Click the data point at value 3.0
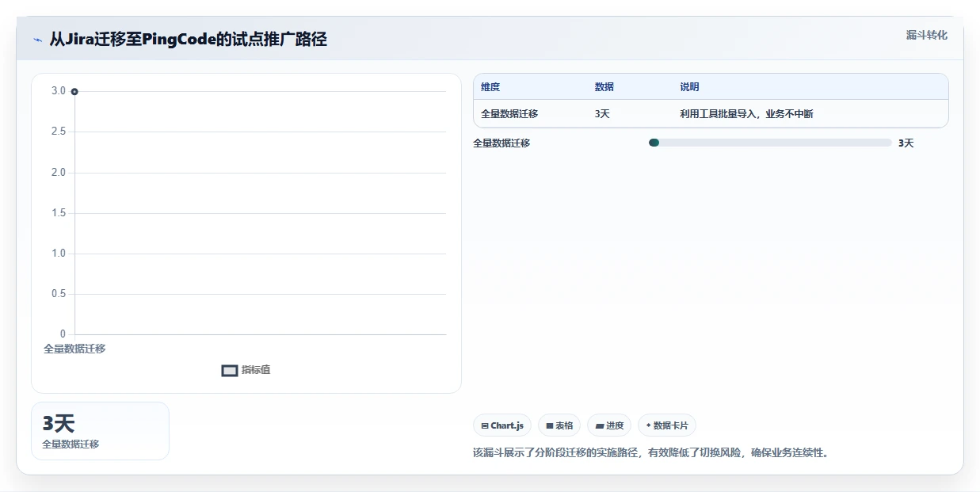Image resolution: width=980 pixels, height=492 pixels. point(74,92)
